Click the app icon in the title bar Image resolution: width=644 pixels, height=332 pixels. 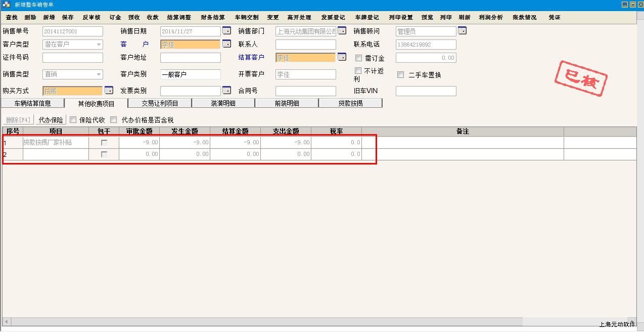click(x=6, y=5)
